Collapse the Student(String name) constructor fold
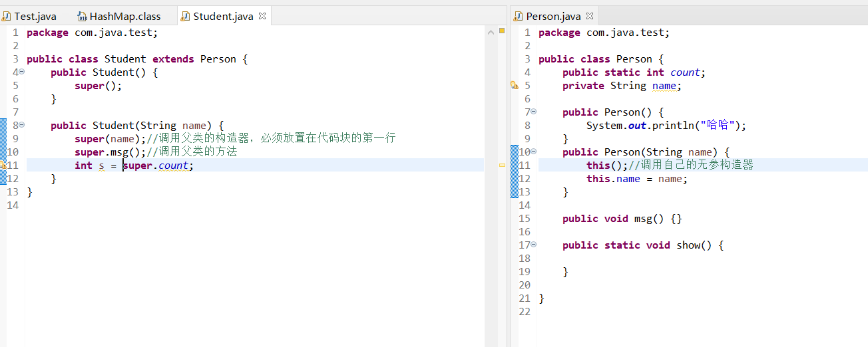The image size is (868, 347). click(x=21, y=125)
